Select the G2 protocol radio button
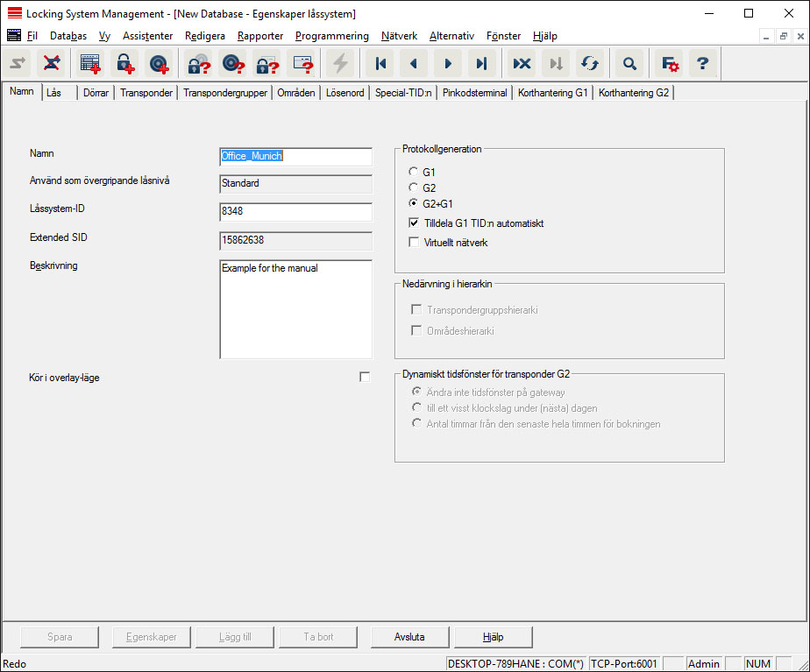Image resolution: width=810 pixels, height=672 pixels. pos(414,188)
